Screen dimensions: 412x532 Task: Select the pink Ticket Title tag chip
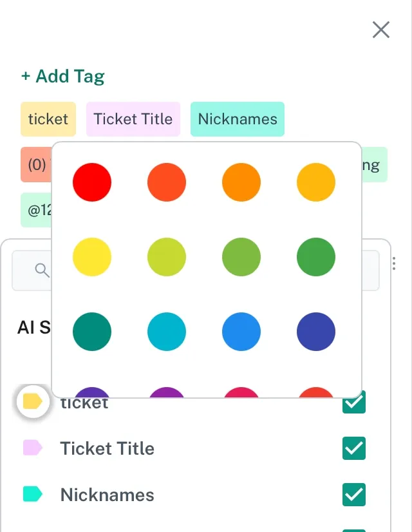point(133,119)
